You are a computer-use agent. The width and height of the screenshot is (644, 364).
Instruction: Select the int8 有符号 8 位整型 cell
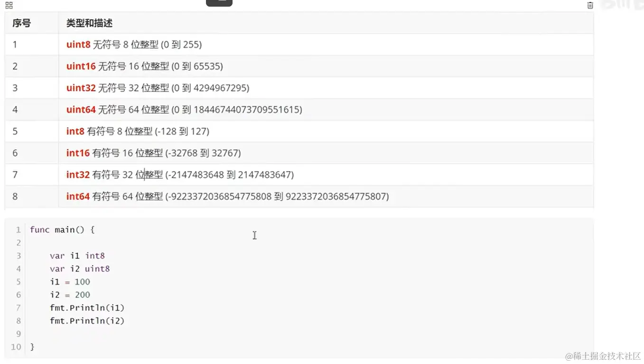326,131
